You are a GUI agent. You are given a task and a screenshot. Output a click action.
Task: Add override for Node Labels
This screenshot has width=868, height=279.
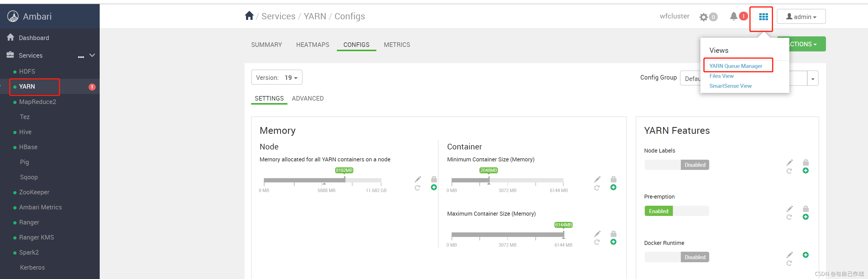click(805, 171)
